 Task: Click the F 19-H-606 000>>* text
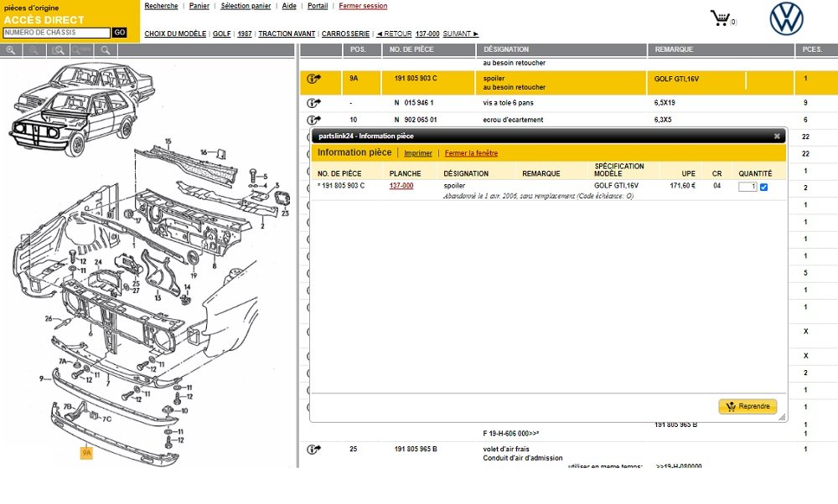coord(511,434)
